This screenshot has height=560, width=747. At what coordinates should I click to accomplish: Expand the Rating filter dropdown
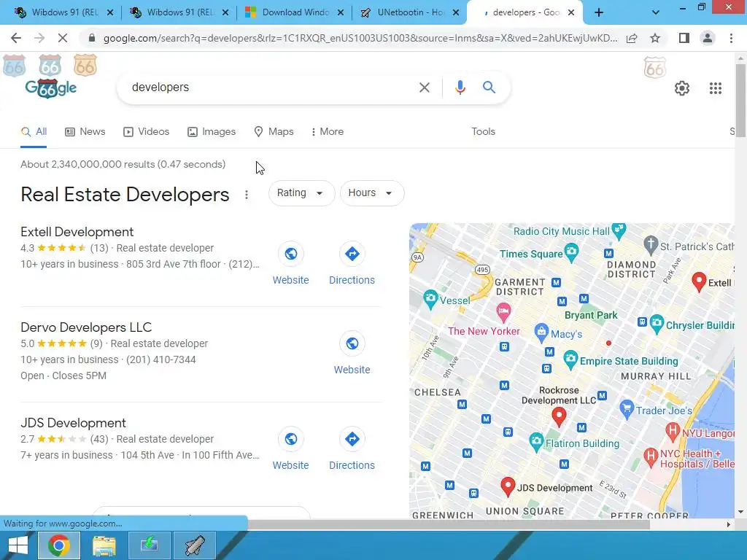click(301, 192)
